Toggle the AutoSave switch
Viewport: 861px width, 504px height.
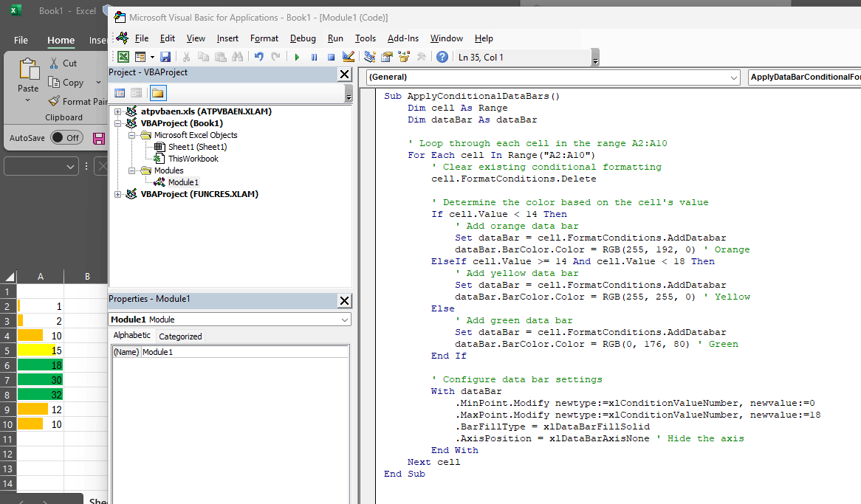pos(66,138)
